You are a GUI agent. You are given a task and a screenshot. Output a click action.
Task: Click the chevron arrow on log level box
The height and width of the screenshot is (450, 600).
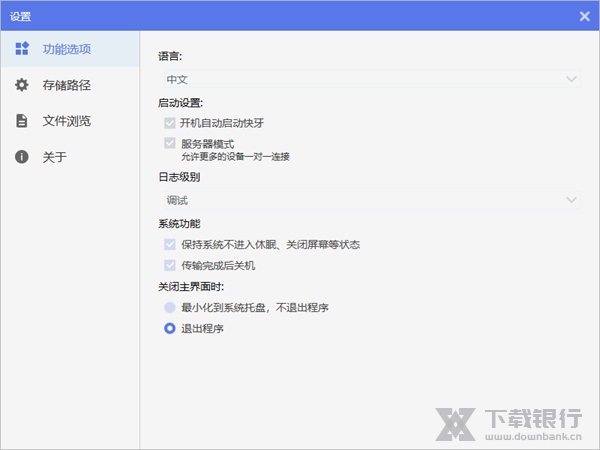pyautogui.click(x=571, y=200)
